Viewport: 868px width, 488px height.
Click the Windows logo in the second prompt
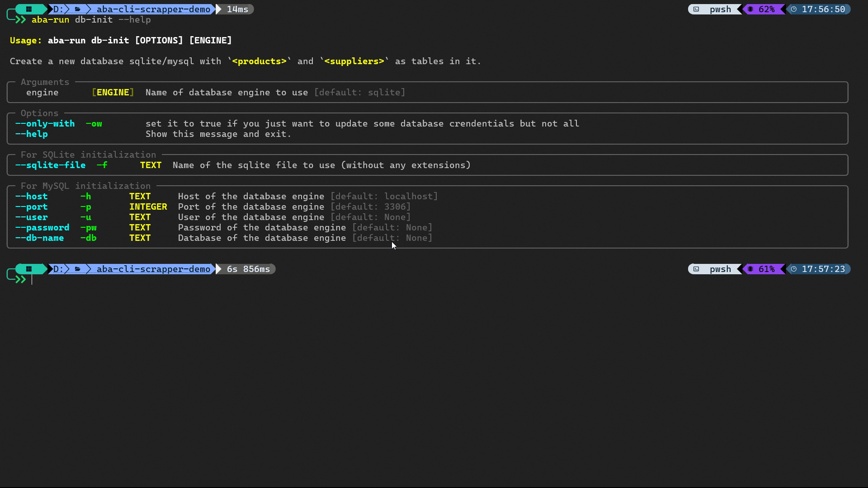(x=29, y=269)
